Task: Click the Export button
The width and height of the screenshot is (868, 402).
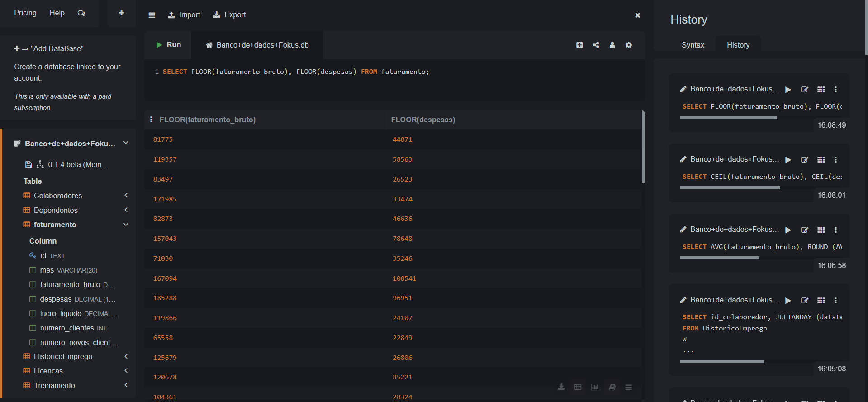Action: click(230, 15)
